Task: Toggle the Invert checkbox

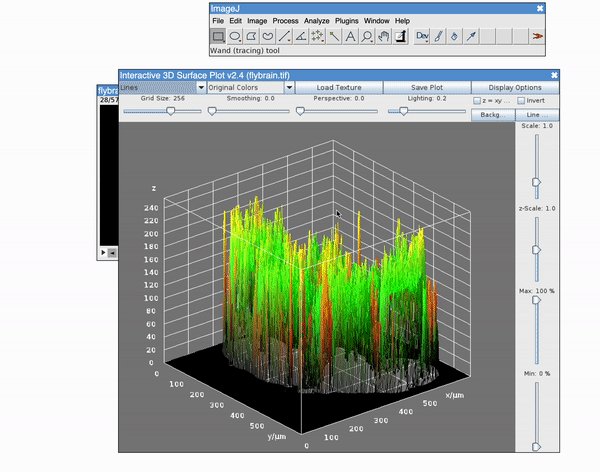Action: (521, 101)
